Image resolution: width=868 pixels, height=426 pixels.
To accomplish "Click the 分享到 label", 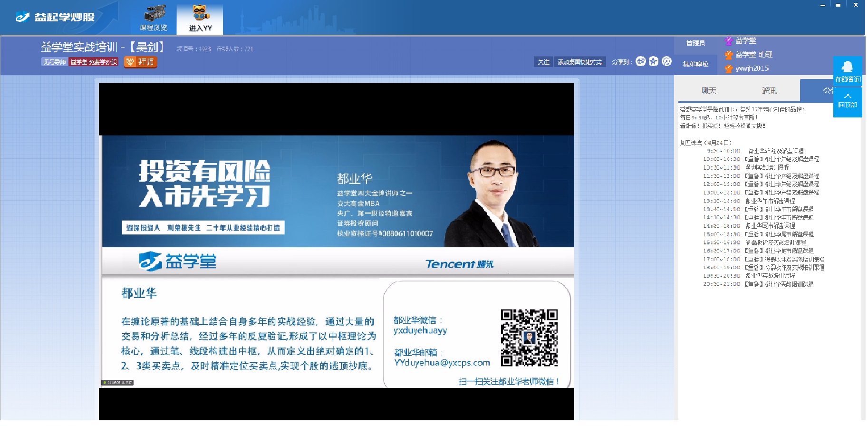I will point(621,62).
